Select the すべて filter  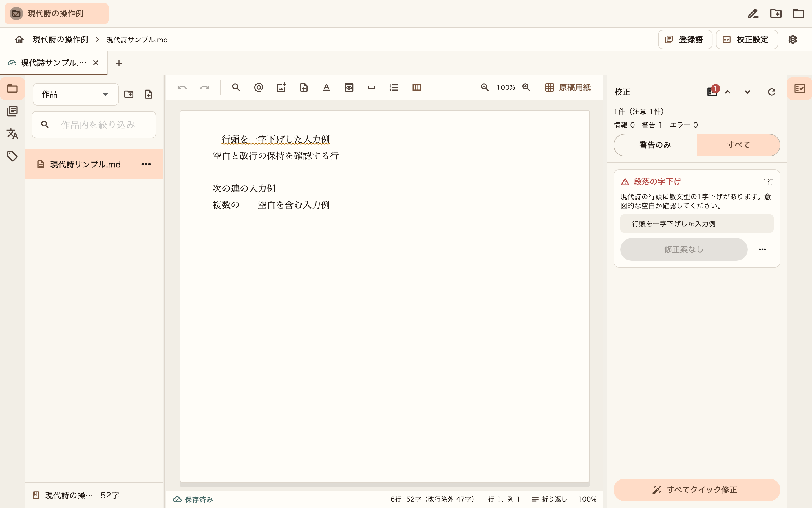pos(738,145)
